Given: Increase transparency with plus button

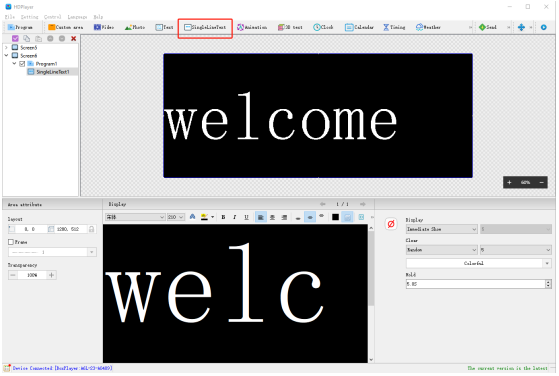Looking at the screenshot, I should click(51, 275).
